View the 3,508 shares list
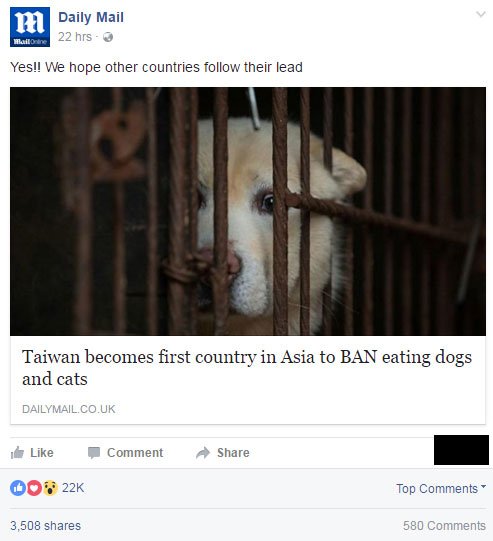Viewport: 493px width, 541px height. 46,526
